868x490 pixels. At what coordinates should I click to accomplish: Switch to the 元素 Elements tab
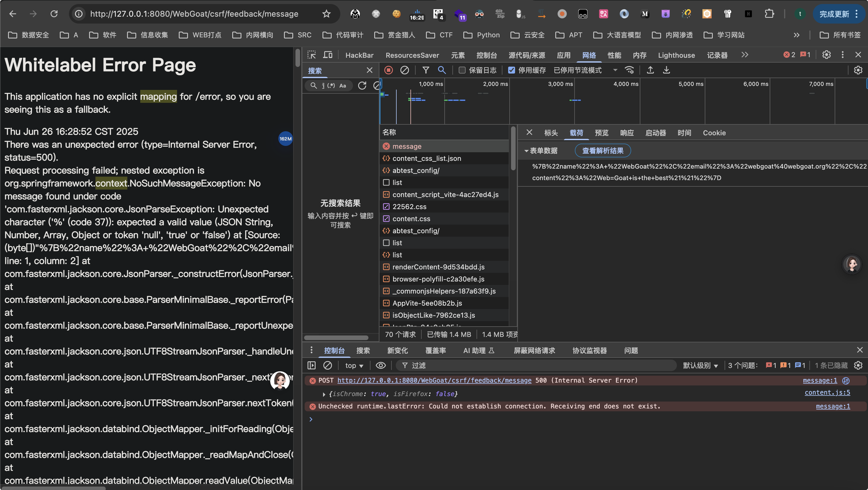click(458, 55)
